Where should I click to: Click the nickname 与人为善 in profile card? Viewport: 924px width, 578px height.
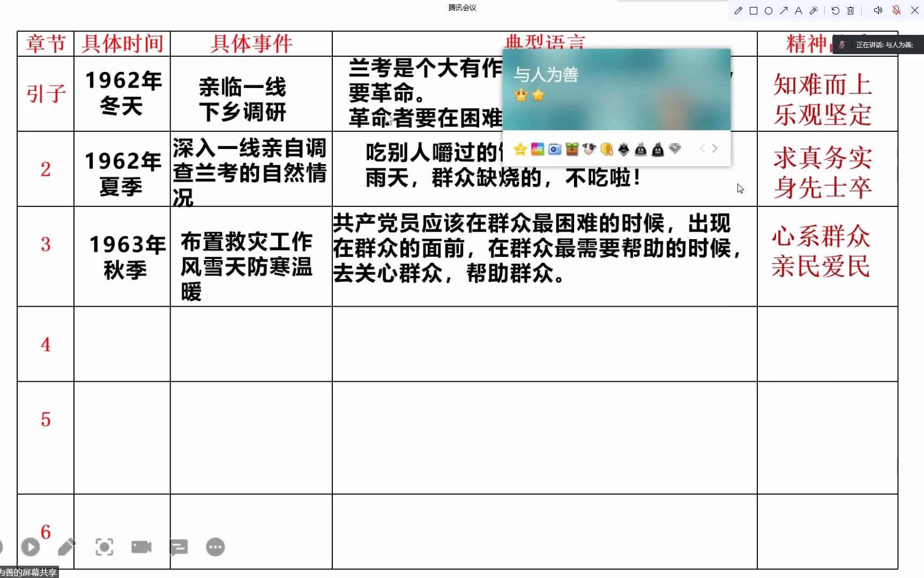pos(546,75)
